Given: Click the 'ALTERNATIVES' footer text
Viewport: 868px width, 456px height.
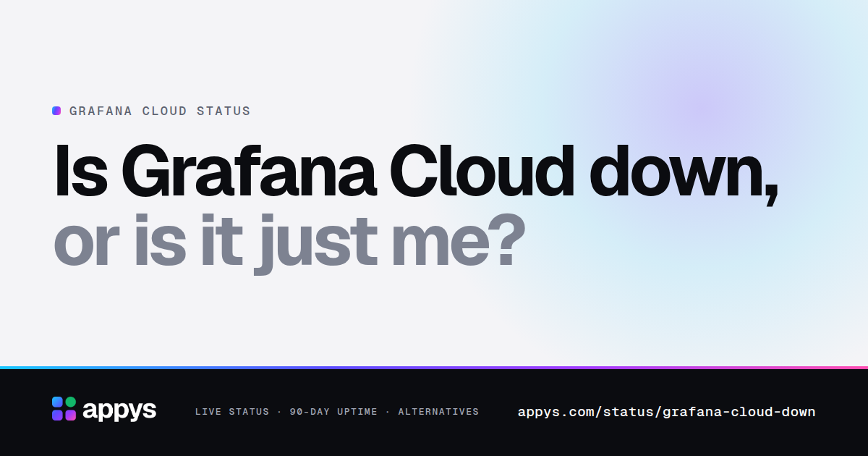Looking at the screenshot, I should tap(438, 412).
